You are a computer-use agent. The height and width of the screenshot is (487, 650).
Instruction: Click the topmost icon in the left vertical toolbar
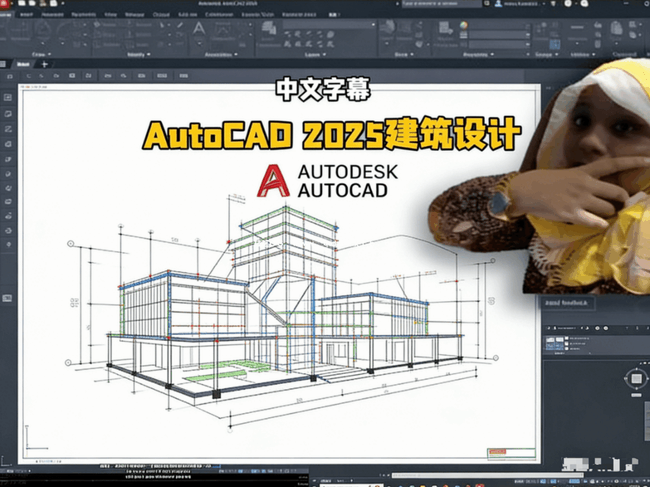pyautogui.click(x=8, y=97)
